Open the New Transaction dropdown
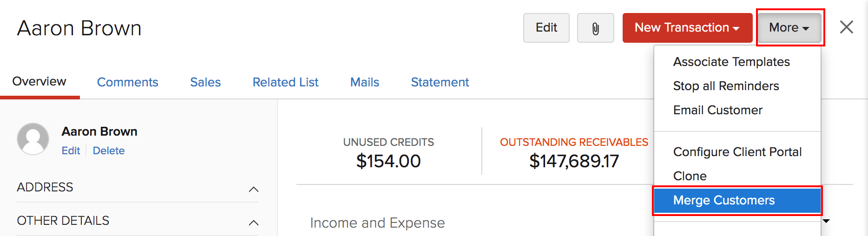The image size is (868, 236). [687, 28]
